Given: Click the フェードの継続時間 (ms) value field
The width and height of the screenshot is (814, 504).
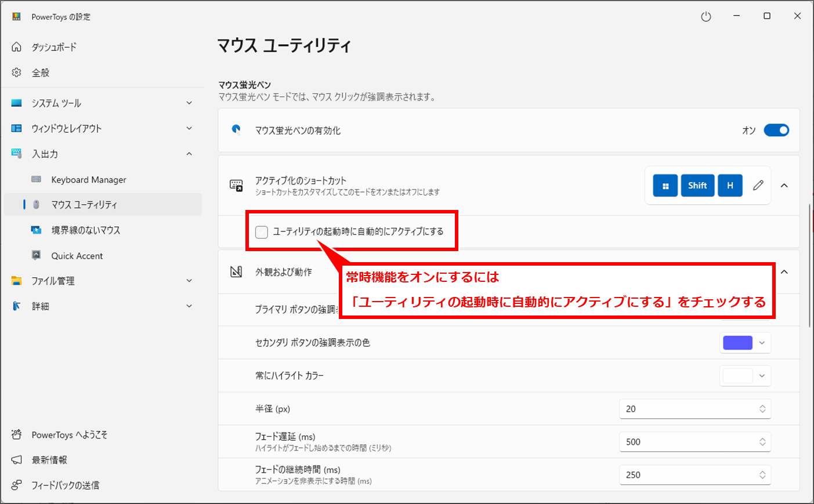Looking at the screenshot, I should click(x=694, y=475).
